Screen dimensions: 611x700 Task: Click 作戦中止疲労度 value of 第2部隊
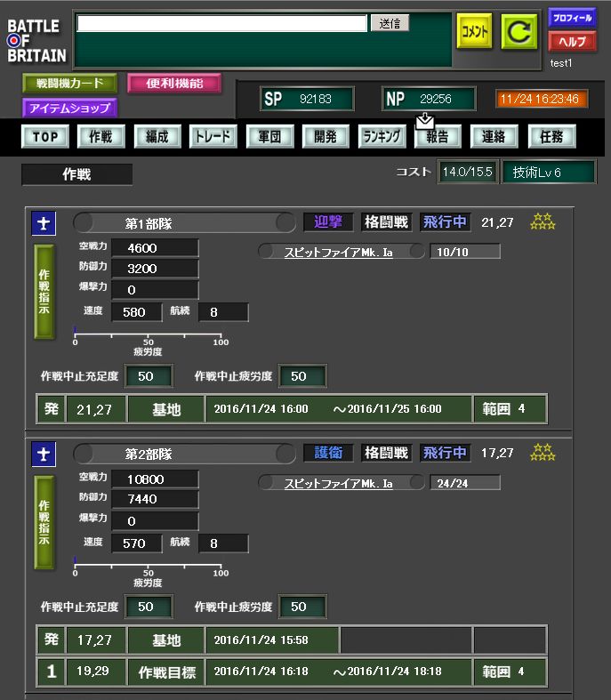[302, 607]
